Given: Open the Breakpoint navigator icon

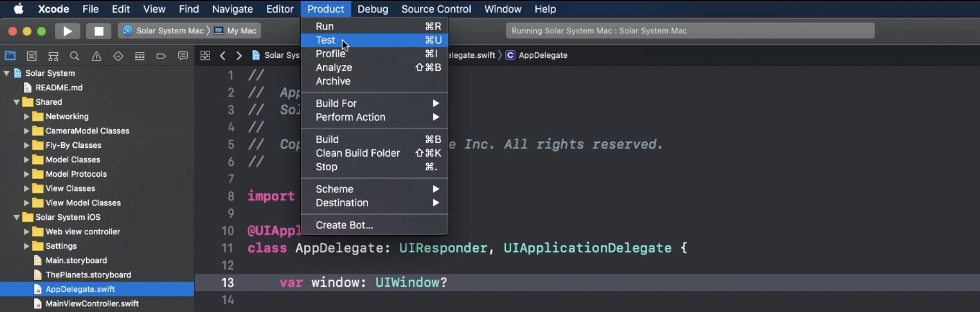Looking at the screenshot, I should (161, 56).
